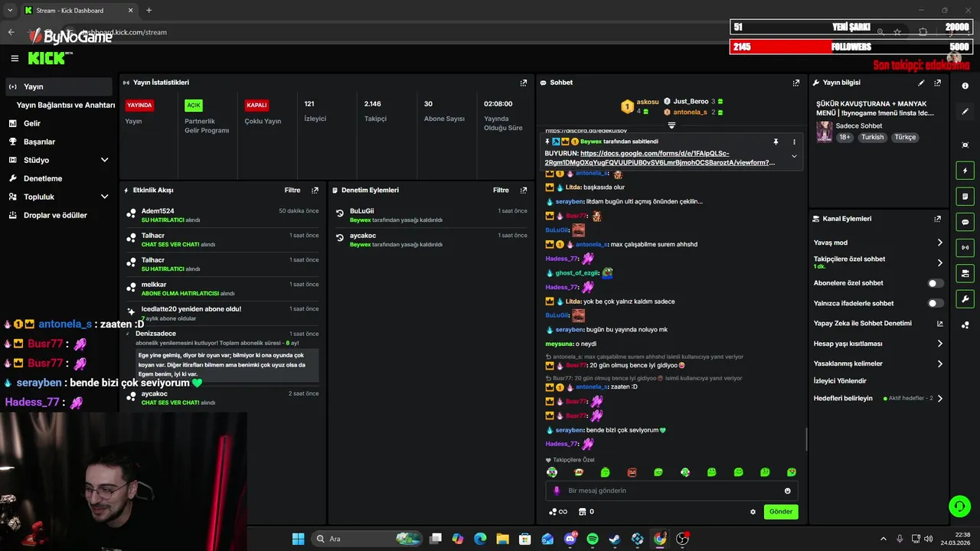Expand Hedefleri belirleyin goals arrow
This screenshot has width=980, height=551.
940,399
